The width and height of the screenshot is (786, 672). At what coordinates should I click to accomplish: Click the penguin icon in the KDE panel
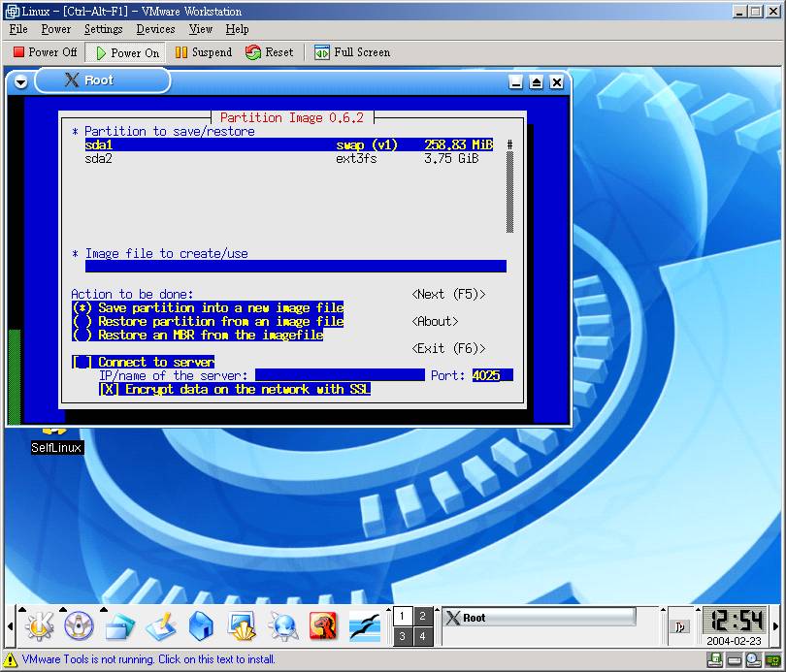(79, 625)
